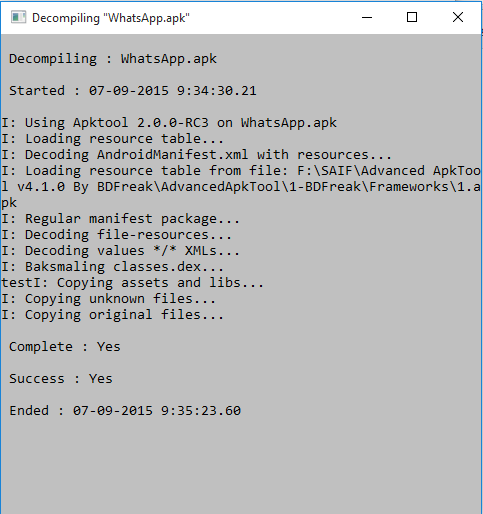Click the 'Baksmaling classes.dex...' line
The image size is (483, 514).
(113, 267)
